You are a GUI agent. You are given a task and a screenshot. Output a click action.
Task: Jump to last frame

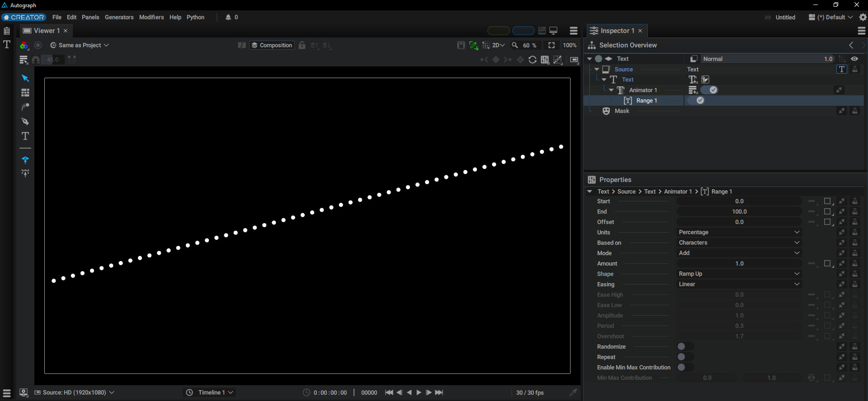439,392
